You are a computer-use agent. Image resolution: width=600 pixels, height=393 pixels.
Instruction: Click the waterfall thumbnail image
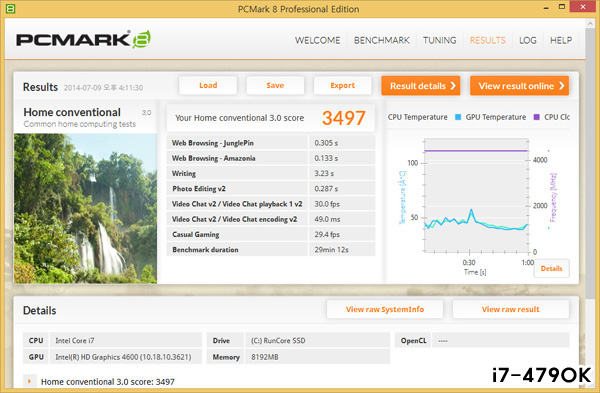coord(85,208)
